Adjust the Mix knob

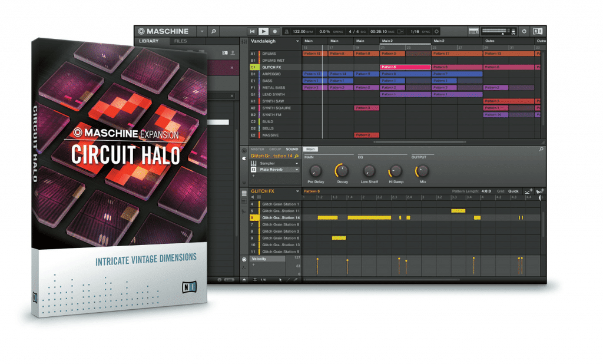pyautogui.click(x=422, y=171)
